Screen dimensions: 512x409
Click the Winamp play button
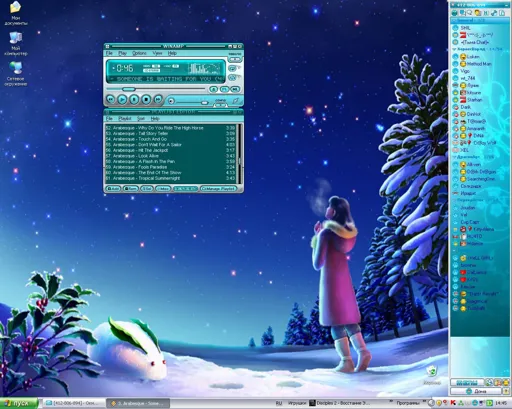click(122, 99)
